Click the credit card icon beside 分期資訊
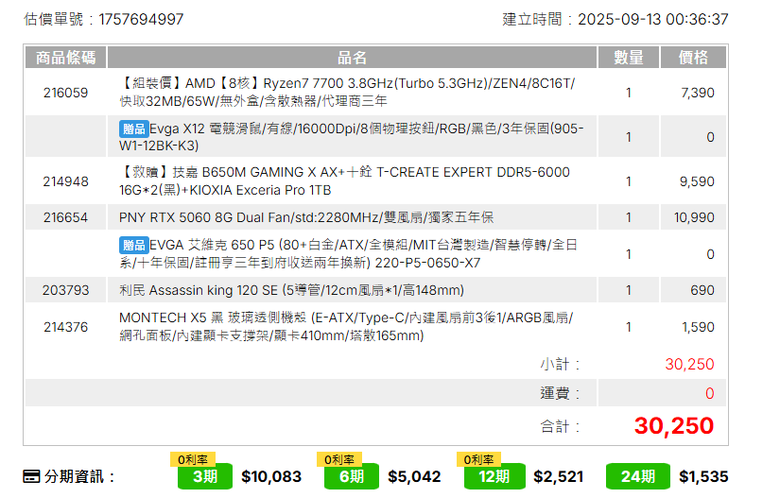Screen dimensions: 780x498 coord(31,476)
